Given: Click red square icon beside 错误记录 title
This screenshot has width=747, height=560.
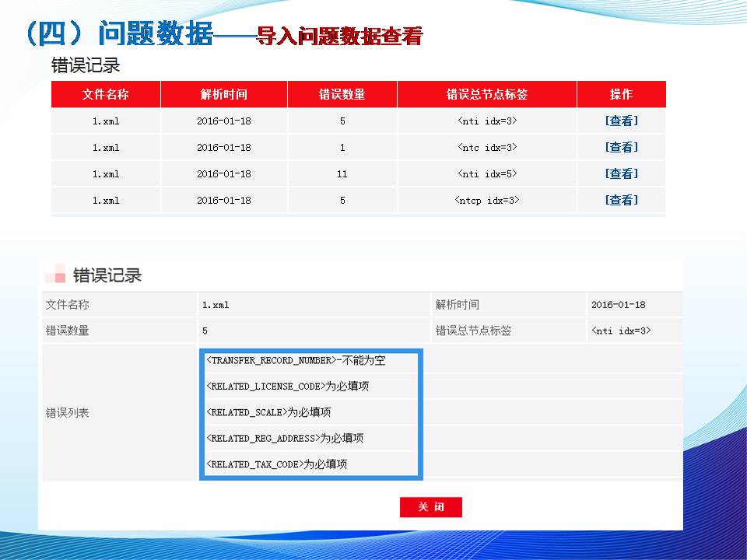Looking at the screenshot, I should point(55,275).
